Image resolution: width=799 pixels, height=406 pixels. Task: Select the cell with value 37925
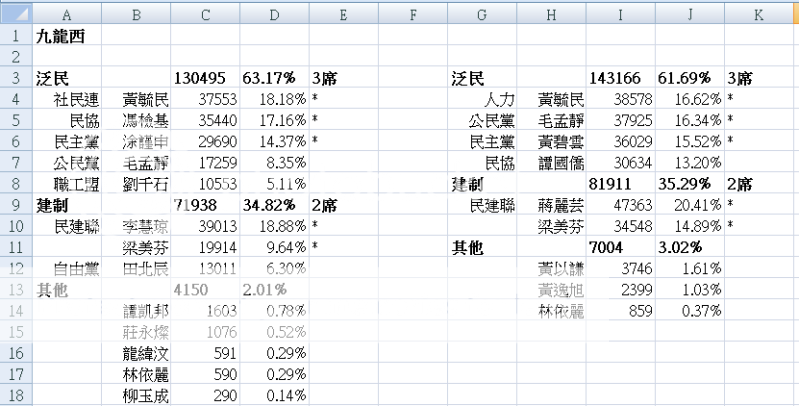pyautogui.click(x=621, y=120)
